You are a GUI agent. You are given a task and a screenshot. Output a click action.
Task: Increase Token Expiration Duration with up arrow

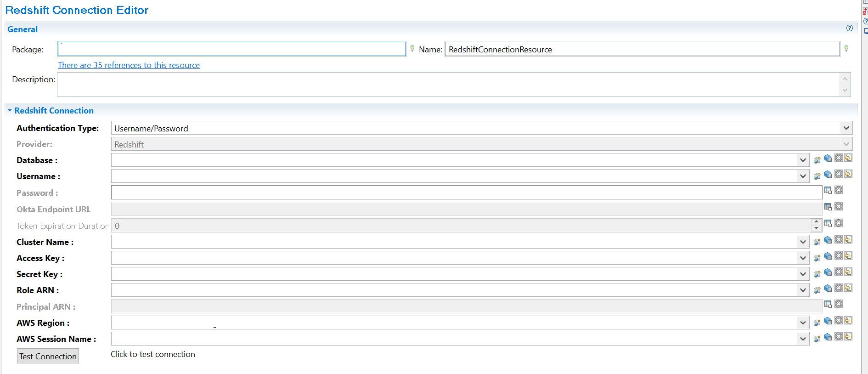tap(816, 222)
